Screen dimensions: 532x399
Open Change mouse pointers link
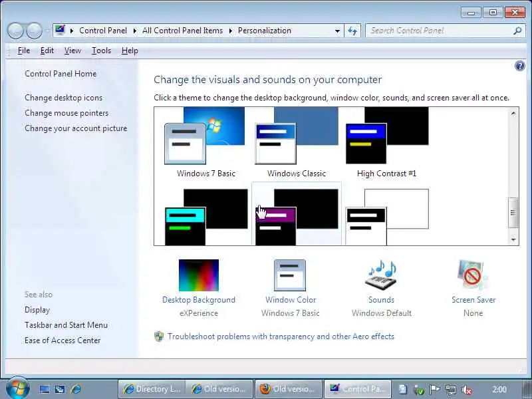coord(66,113)
